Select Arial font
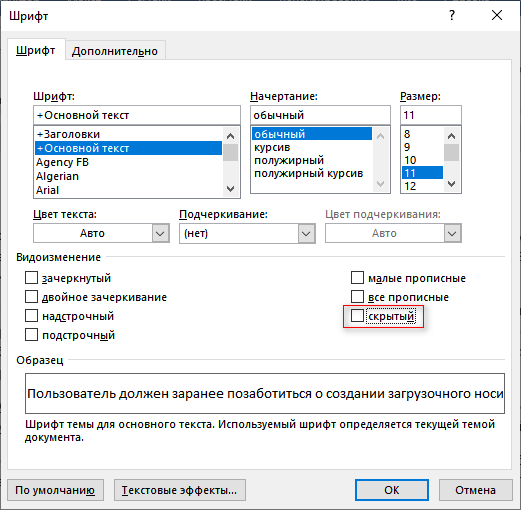The image size is (521, 510). pyautogui.click(x=128, y=190)
